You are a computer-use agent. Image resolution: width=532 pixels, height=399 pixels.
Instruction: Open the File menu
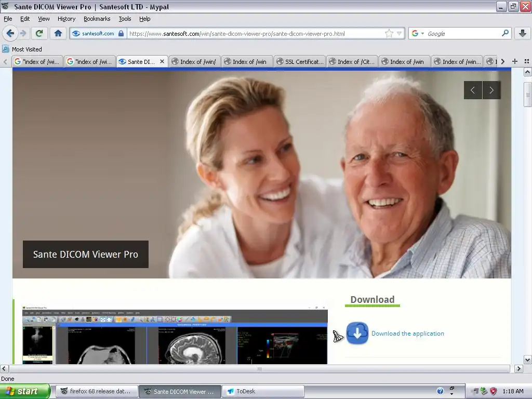click(8, 19)
